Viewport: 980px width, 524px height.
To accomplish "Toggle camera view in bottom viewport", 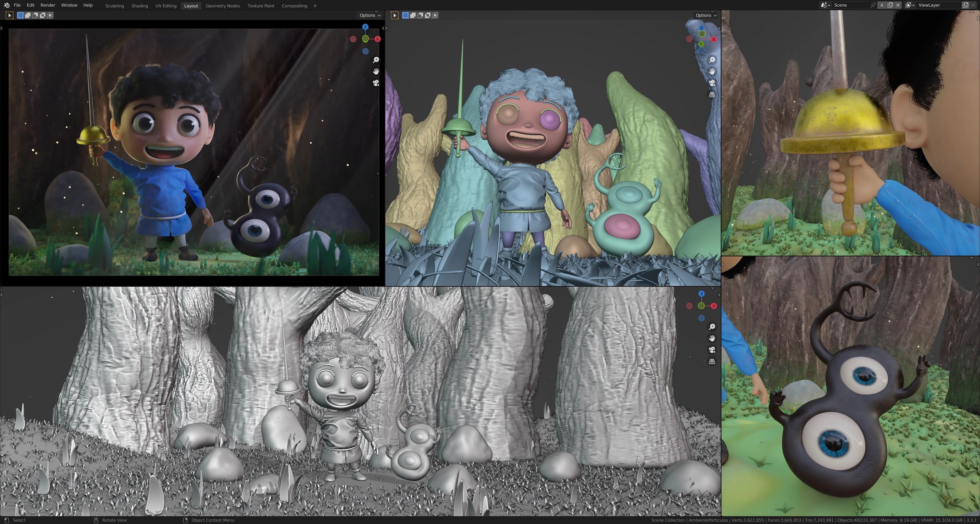I will point(712,350).
